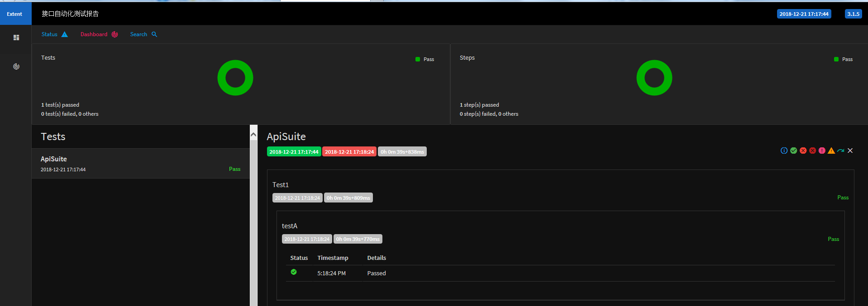
Task: Filter steps by info status icon
Action: (784, 151)
